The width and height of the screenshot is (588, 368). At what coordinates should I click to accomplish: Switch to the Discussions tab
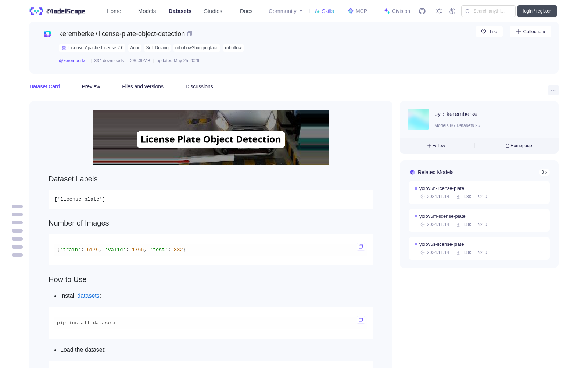(199, 86)
